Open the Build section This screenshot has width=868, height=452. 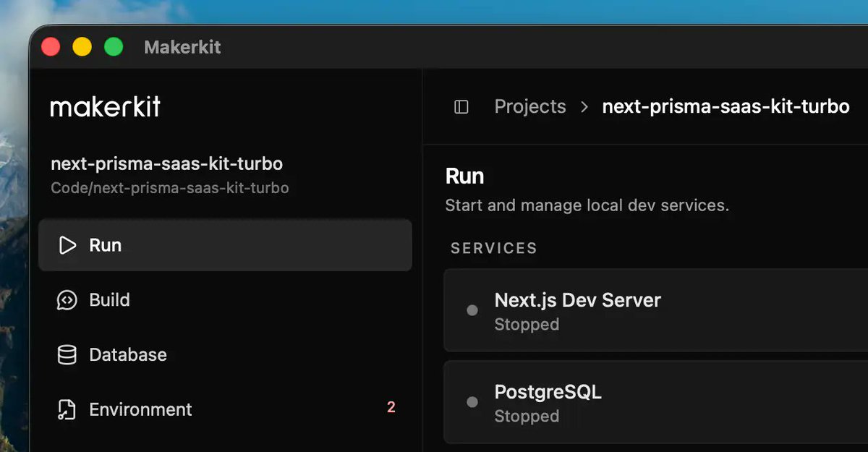coord(225,300)
